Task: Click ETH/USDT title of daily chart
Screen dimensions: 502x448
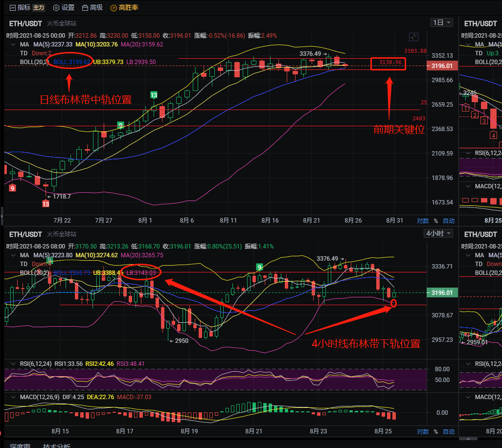Action: point(25,23)
